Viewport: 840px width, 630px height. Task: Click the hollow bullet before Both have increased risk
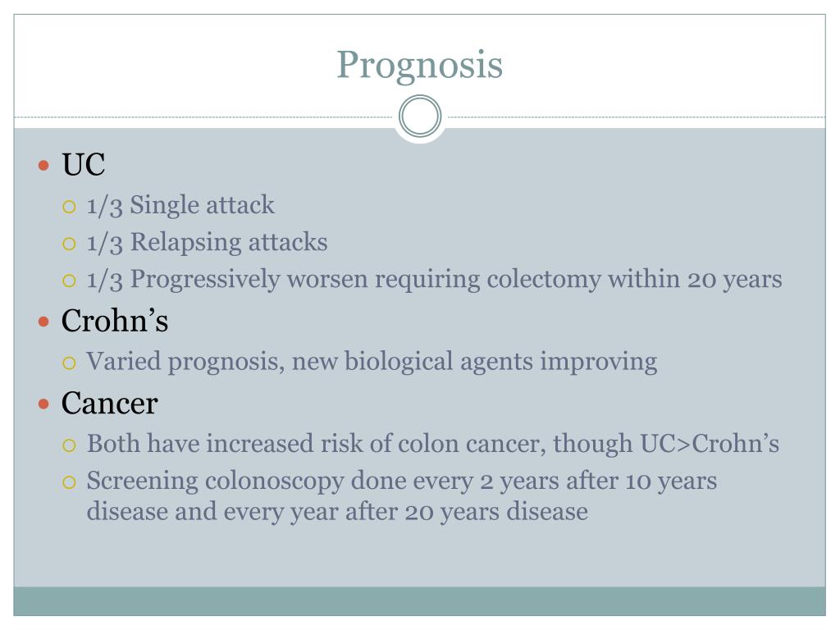[70, 445]
